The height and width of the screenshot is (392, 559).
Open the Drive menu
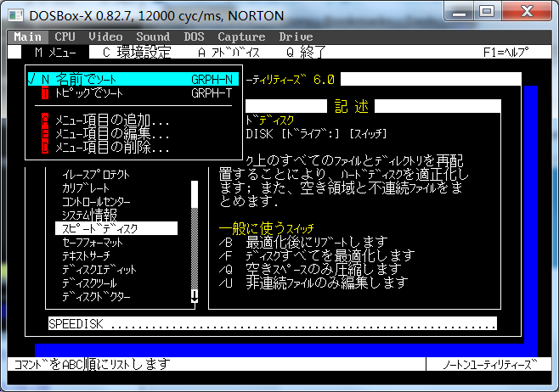296,36
